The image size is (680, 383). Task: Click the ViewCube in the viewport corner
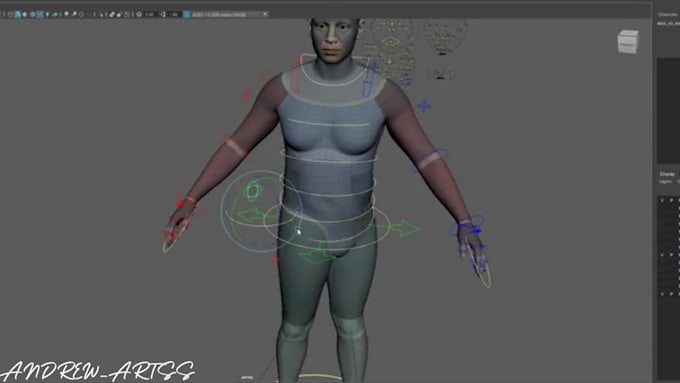coord(628,42)
